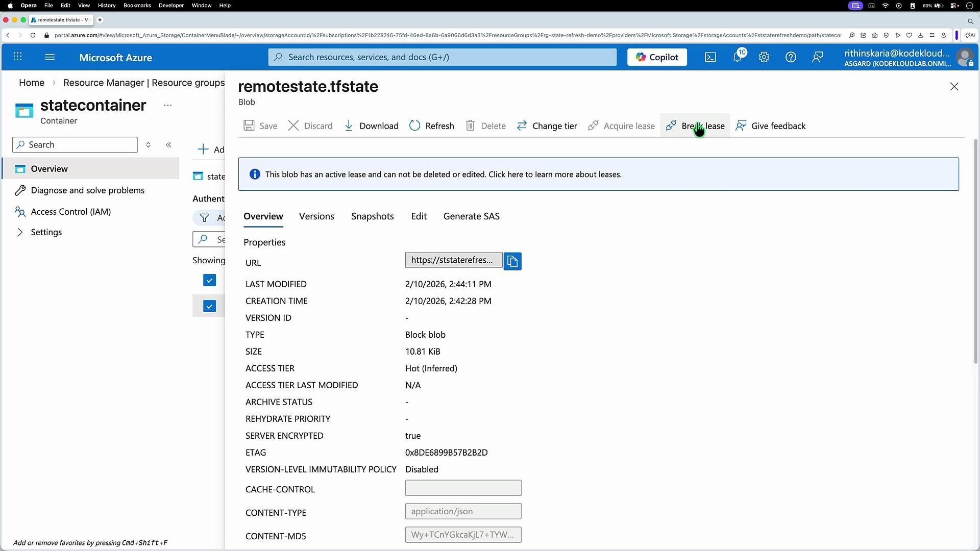Click the container menu Search box
This screenshot has height=551, width=980.
click(x=75, y=145)
